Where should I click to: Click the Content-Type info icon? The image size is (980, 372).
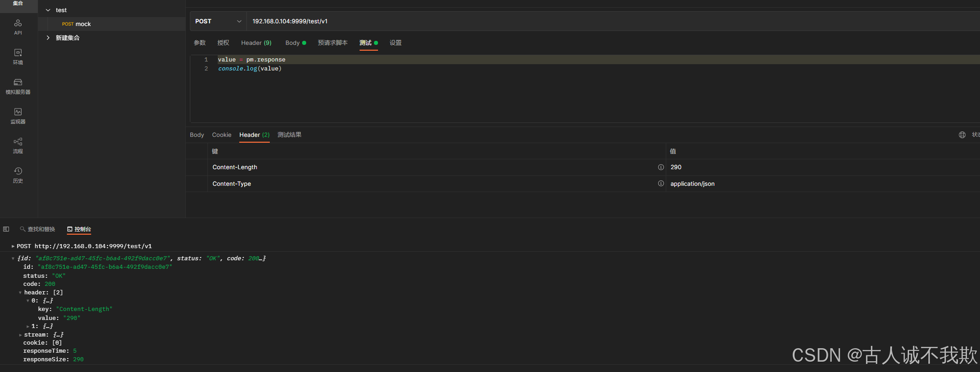coord(661,184)
